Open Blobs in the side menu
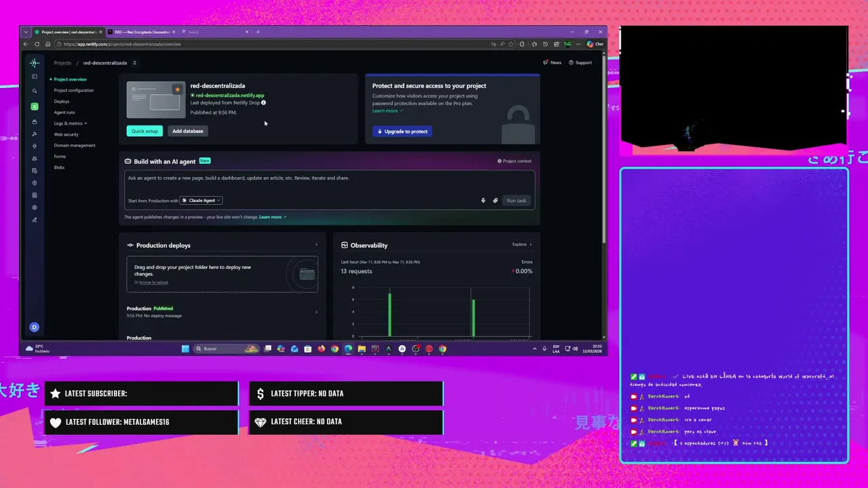The image size is (868, 488). click(59, 167)
